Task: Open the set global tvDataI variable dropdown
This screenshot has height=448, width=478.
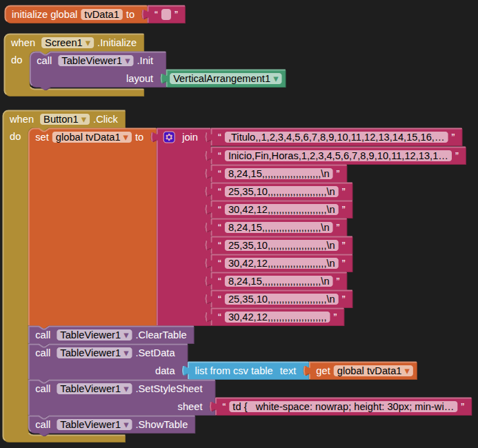Action: 126,137
